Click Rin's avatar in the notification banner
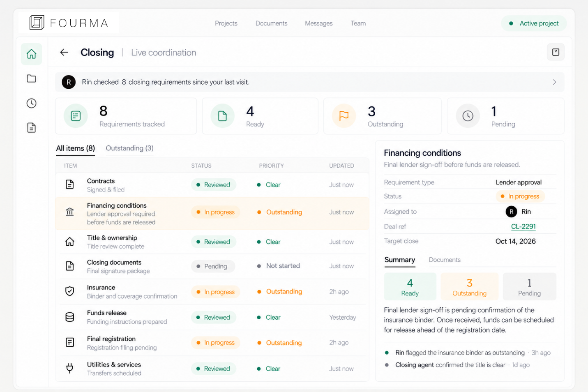This screenshot has width=588, height=392. pyautogui.click(x=69, y=82)
